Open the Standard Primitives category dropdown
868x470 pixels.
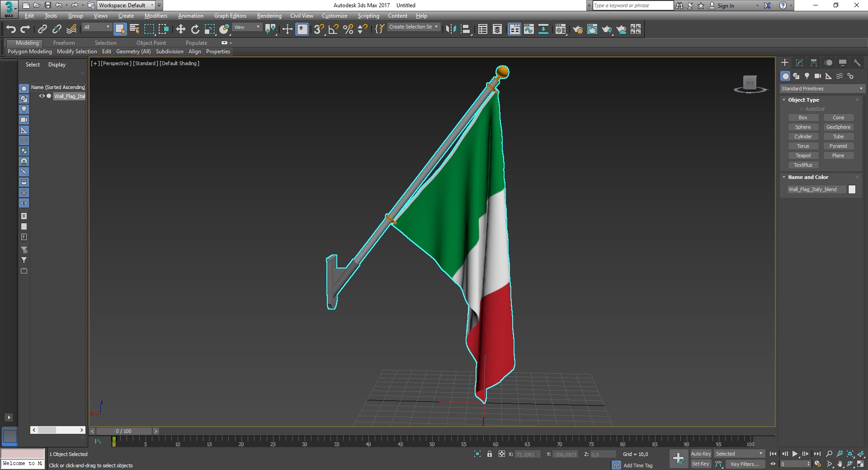[x=822, y=89]
